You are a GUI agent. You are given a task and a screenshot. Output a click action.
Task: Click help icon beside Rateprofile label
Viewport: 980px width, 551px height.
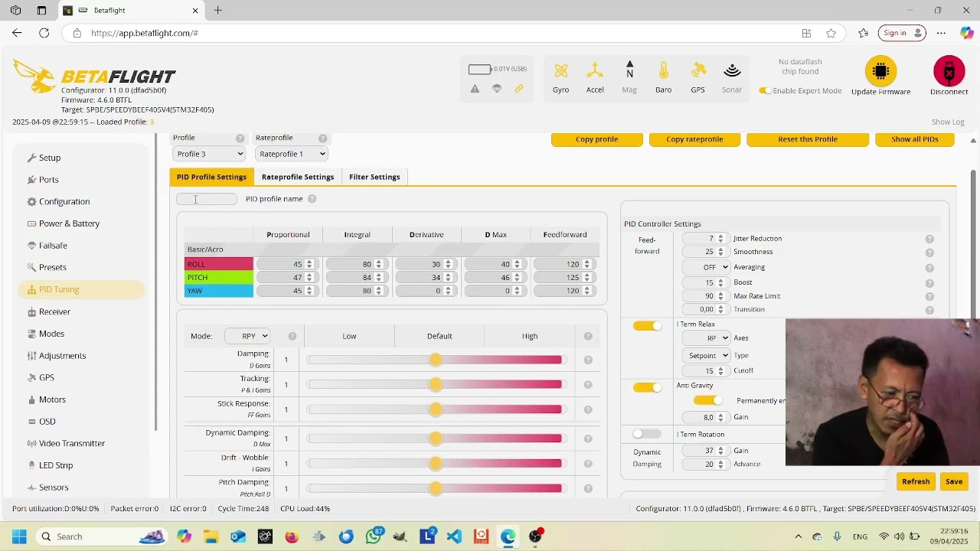click(322, 139)
